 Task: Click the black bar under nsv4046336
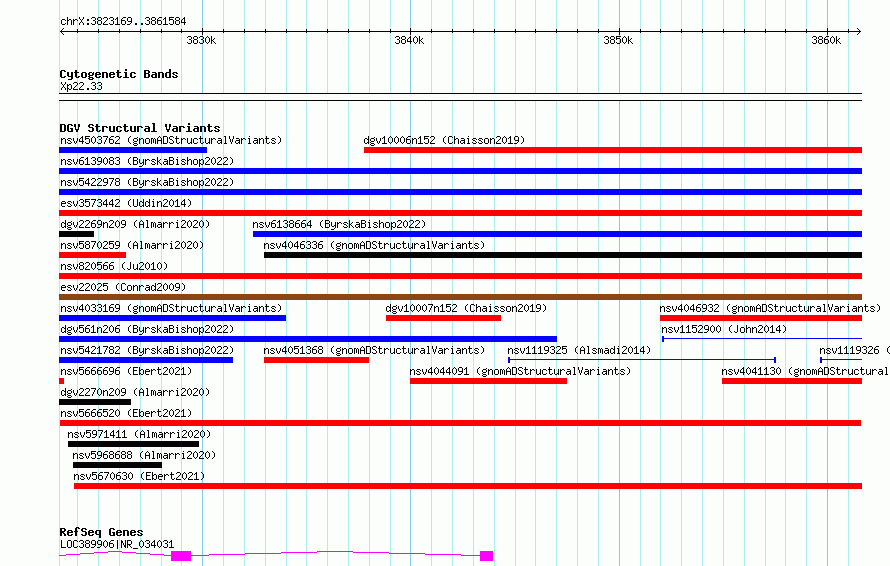click(x=562, y=255)
